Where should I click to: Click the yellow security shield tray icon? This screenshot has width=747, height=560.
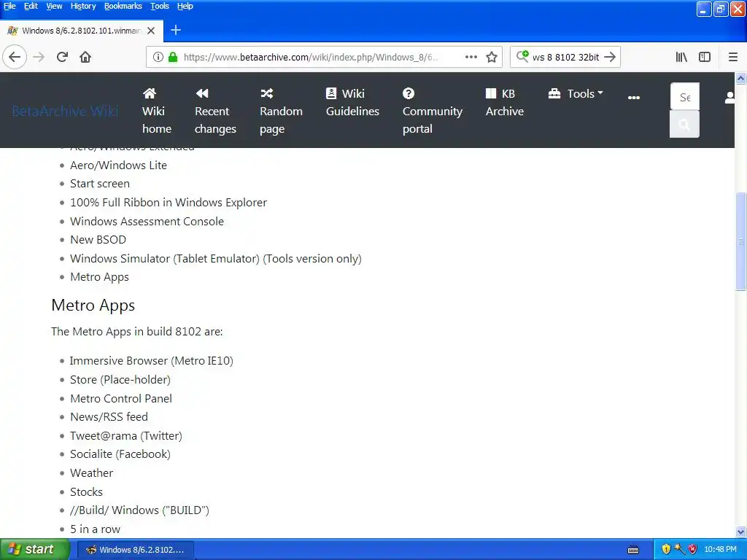pos(666,549)
